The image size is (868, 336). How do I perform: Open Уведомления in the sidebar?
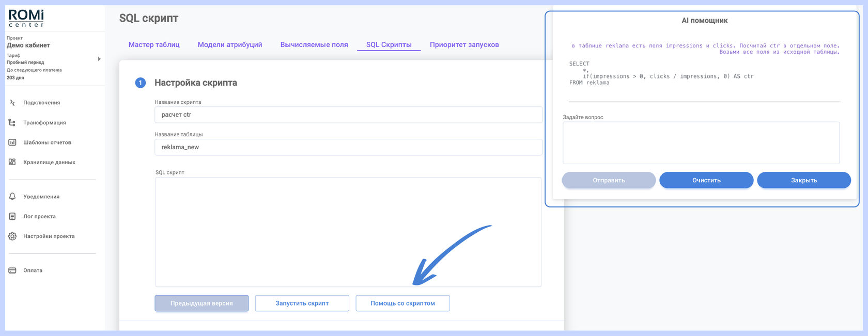pyautogui.click(x=41, y=197)
